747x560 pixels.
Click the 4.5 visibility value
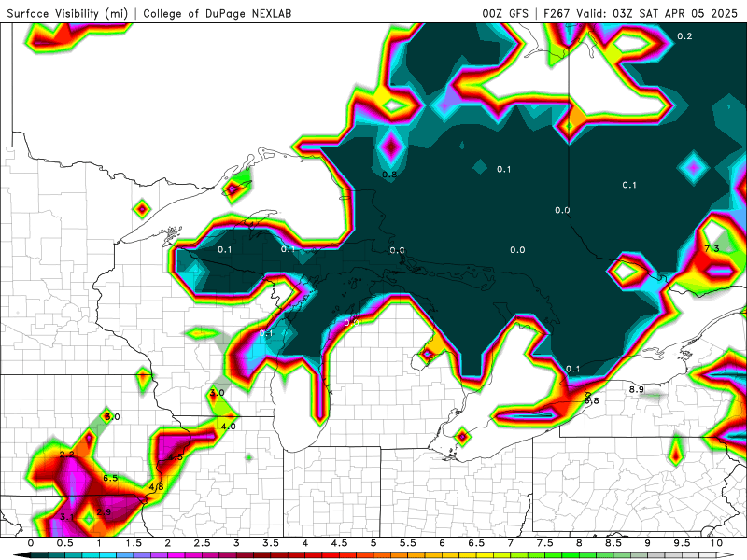pos(176,457)
